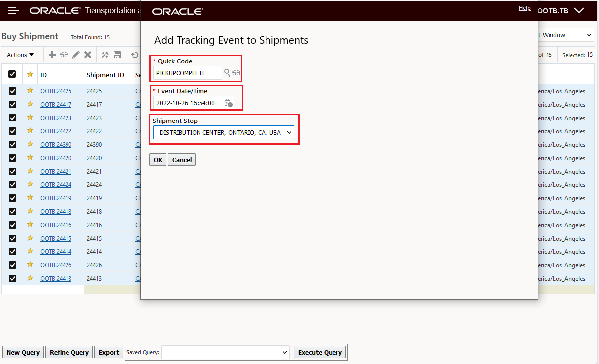Uncheck the checkbox for OOTB.24416
This screenshot has width=599, height=364.
pos(12,225)
